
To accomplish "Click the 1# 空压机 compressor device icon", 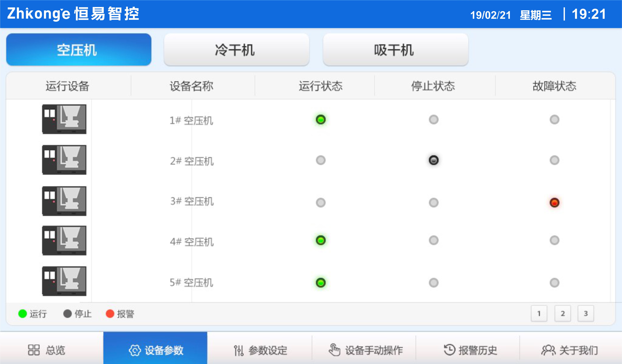I will tap(64, 119).
